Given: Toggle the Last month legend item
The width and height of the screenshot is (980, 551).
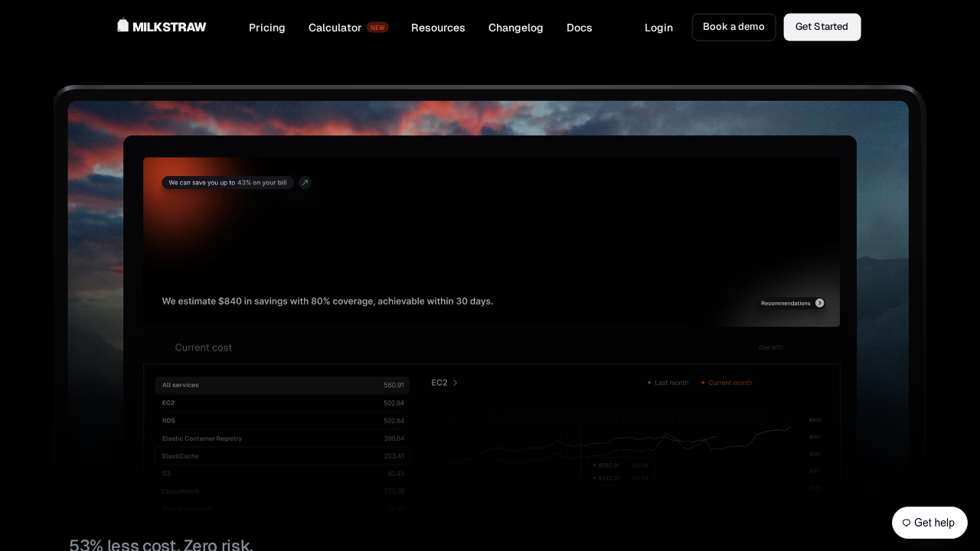Looking at the screenshot, I should 668,383.
